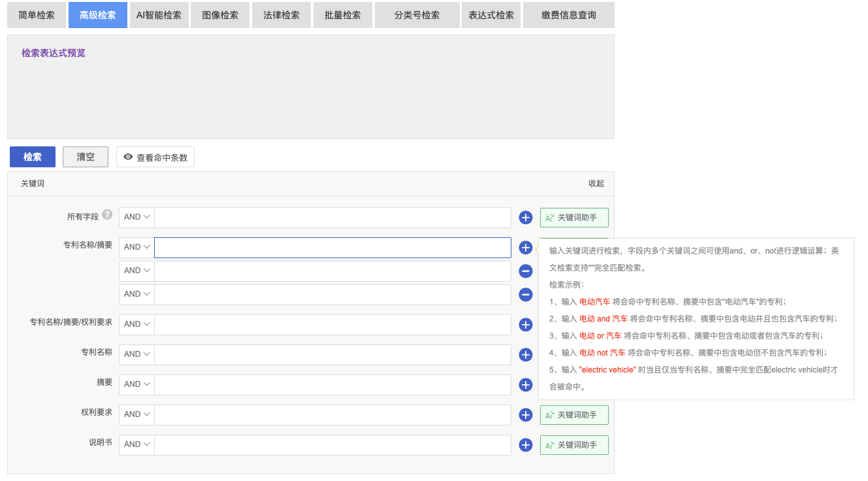
Task: Add a row with 说明书 plus icon
Action: click(526, 445)
